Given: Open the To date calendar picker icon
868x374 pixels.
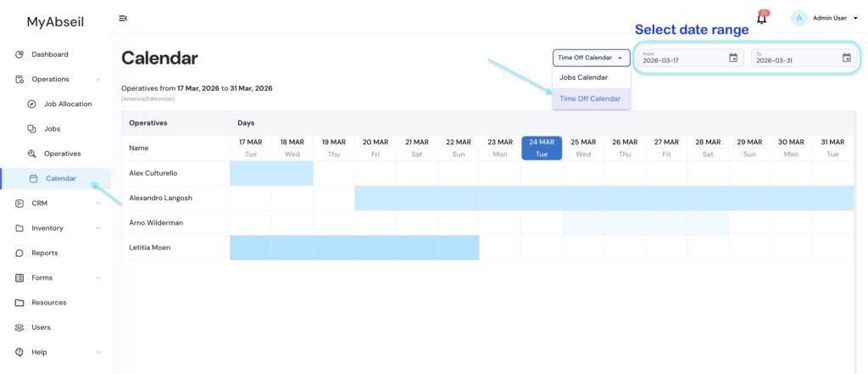Looking at the screenshot, I should click(x=846, y=58).
